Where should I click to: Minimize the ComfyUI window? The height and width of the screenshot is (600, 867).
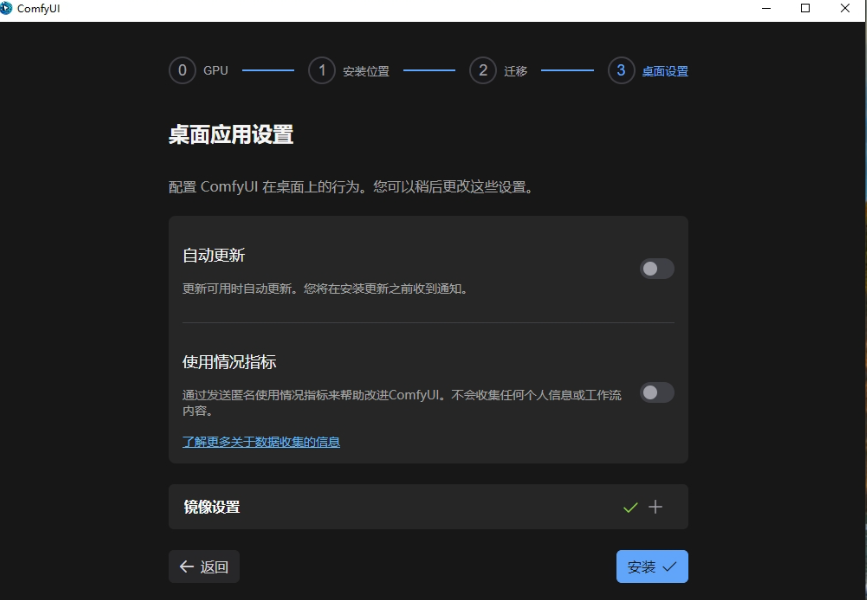point(766,8)
